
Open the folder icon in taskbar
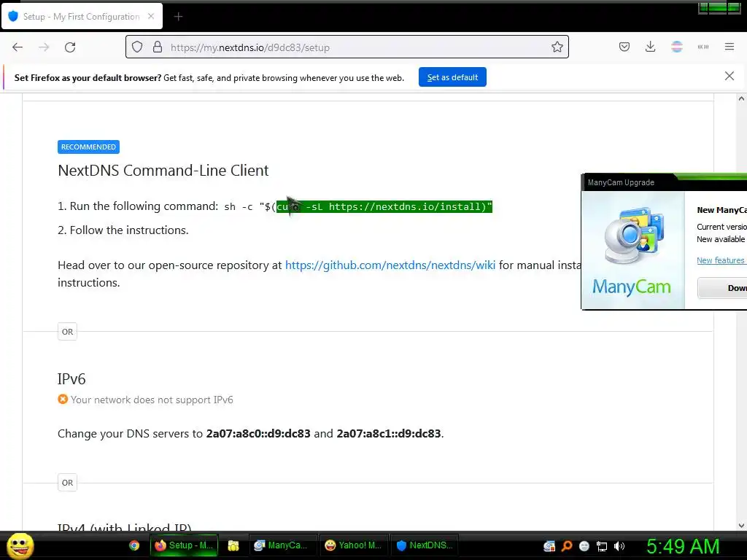(233, 545)
